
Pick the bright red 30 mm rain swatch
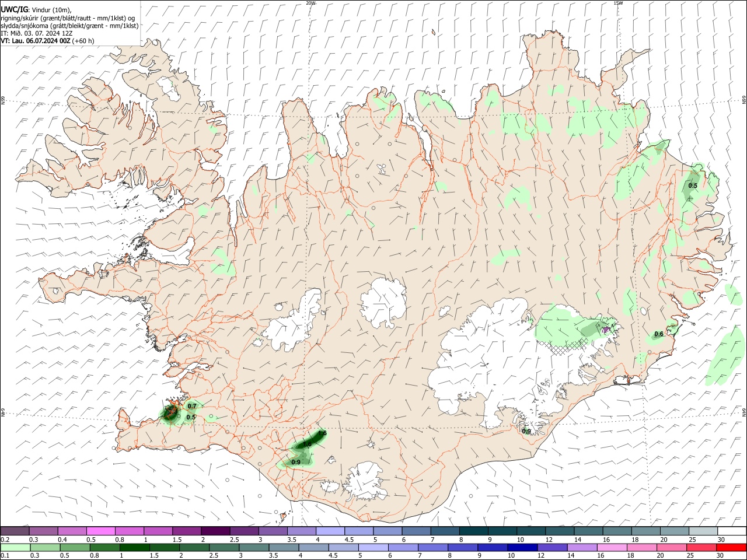(x=730, y=547)
